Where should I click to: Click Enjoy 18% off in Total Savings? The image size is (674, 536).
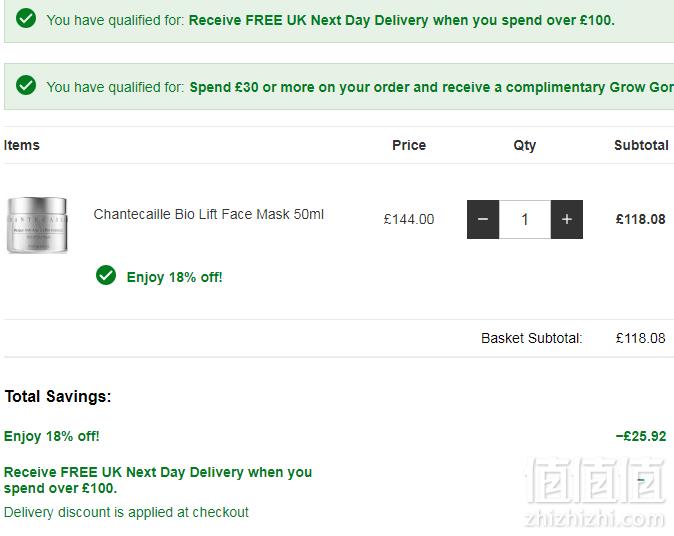pos(52,436)
